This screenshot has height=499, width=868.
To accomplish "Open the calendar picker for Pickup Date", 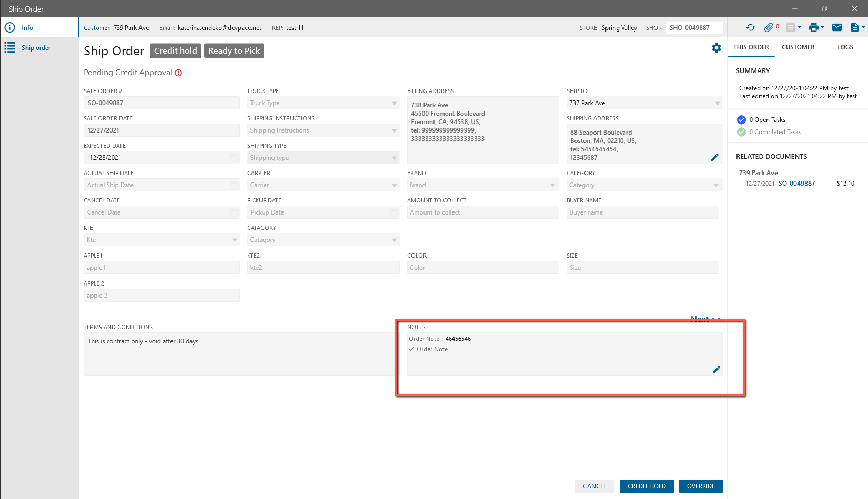I will coord(393,212).
